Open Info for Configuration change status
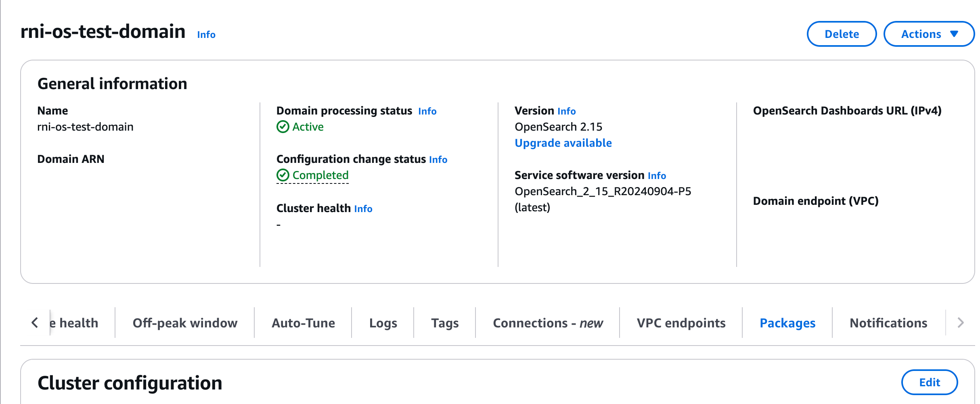980x404 pixels. 438,159
